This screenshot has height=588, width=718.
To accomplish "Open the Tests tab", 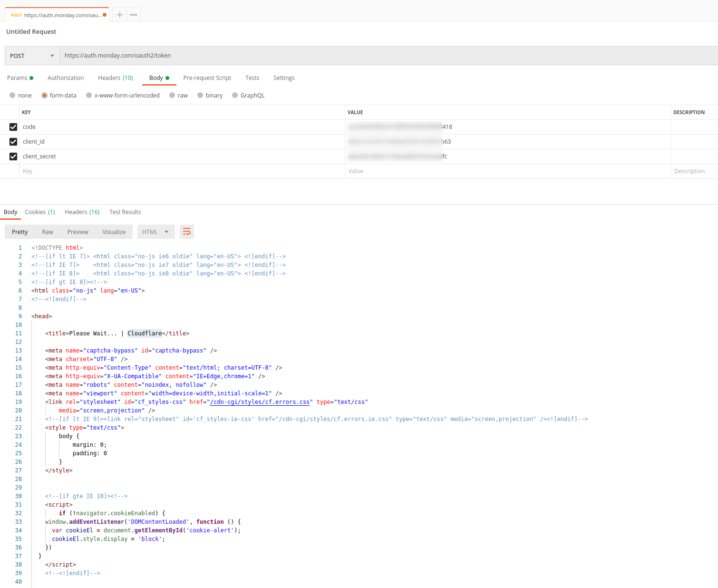I will tap(252, 78).
